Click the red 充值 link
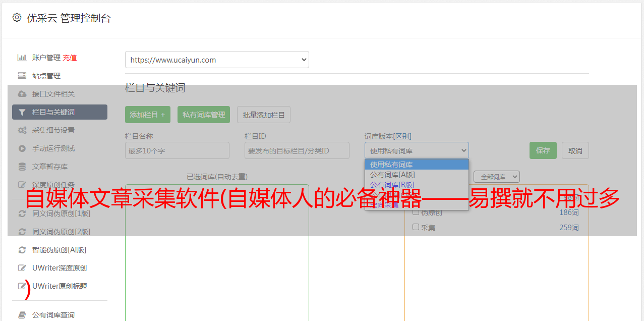Viewport: 644px width, 321px height. coord(70,58)
